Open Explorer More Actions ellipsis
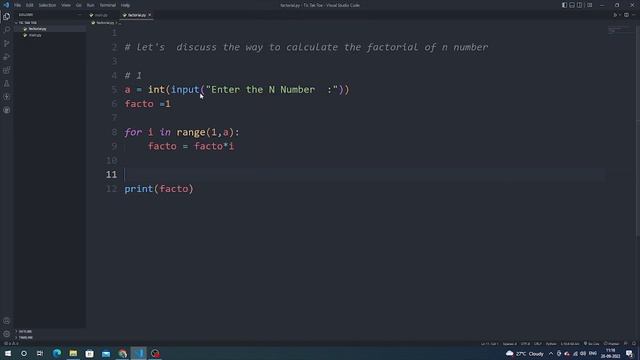 [x=80, y=15]
